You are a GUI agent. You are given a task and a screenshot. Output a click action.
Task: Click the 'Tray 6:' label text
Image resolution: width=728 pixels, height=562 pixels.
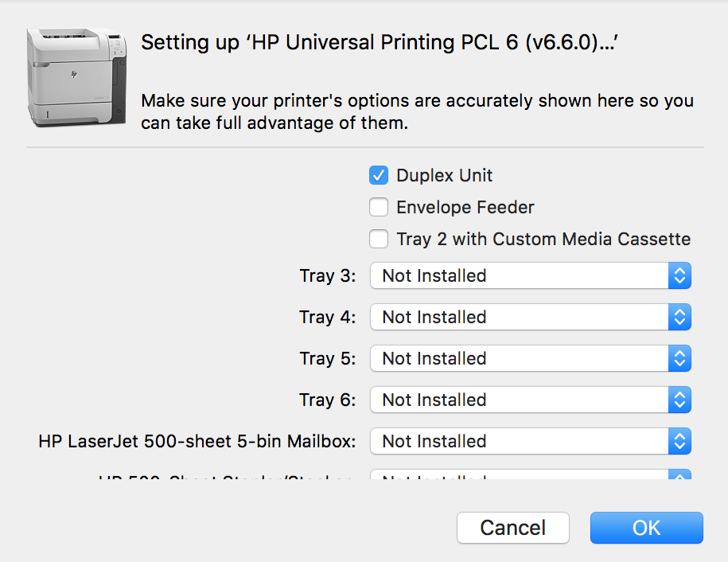[328, 400]
